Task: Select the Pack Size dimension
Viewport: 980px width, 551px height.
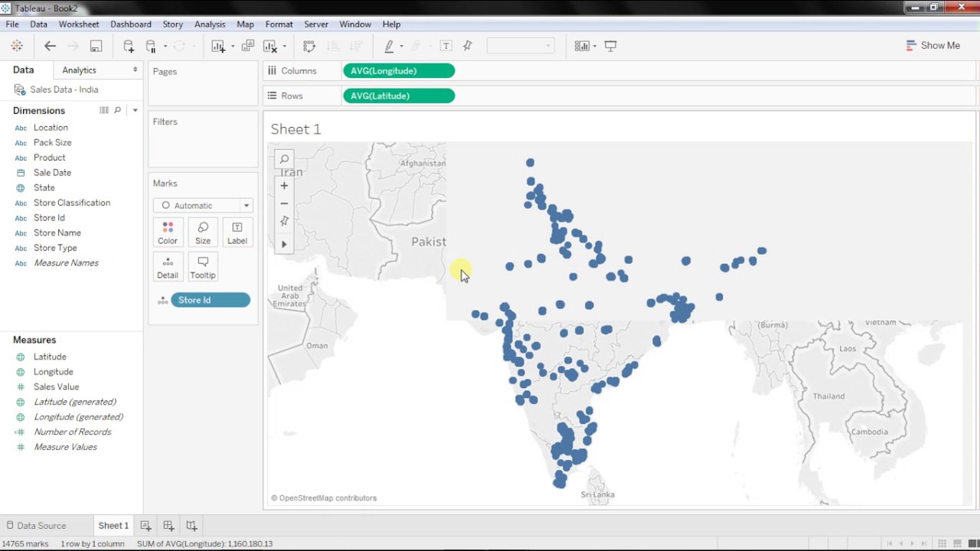Action: coord(53,142)
